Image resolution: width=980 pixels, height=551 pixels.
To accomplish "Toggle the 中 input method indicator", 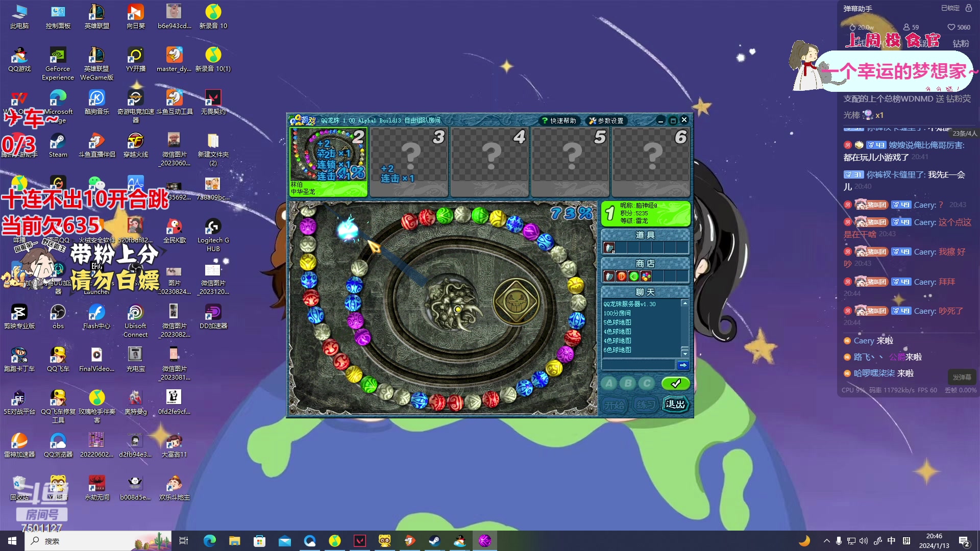I will (x=891, y=541).
